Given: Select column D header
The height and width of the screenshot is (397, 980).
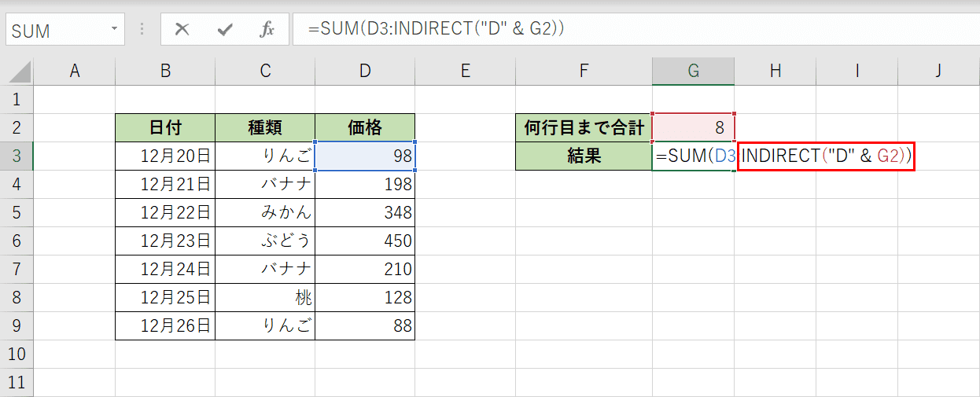Looking at the screenshot, I should coord(365,72).
